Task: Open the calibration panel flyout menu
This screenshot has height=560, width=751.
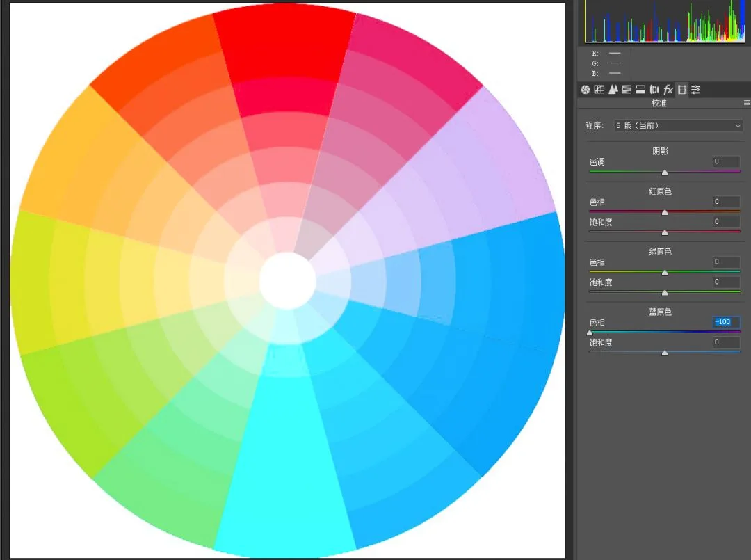Action: (x=747, y=103)
